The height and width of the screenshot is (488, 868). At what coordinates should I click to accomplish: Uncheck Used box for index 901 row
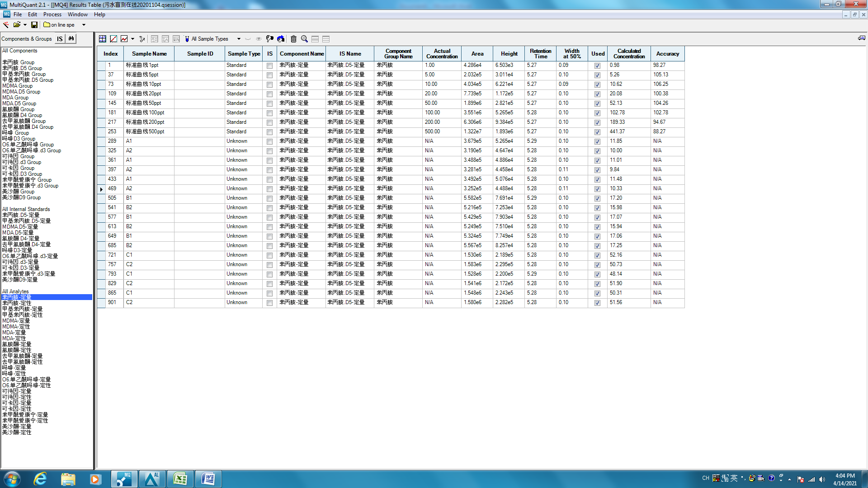point(597,303)
